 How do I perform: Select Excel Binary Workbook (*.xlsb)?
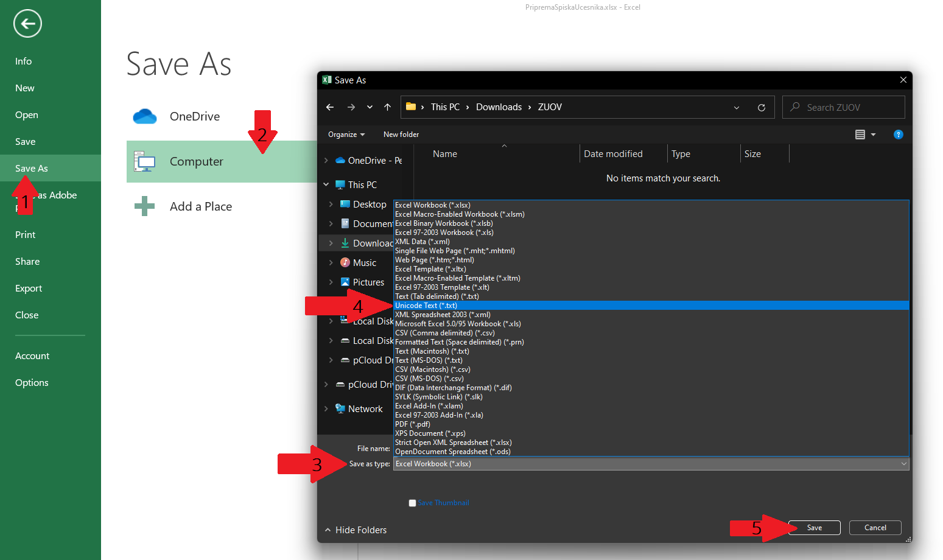tap(651, 223)
